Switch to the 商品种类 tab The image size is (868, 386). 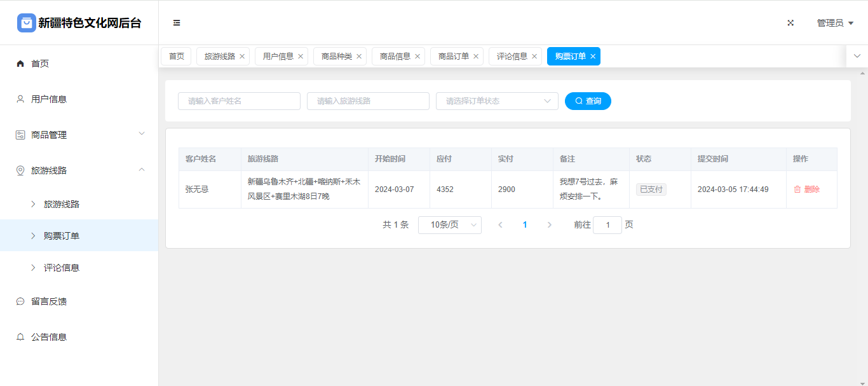coord(336,57)
